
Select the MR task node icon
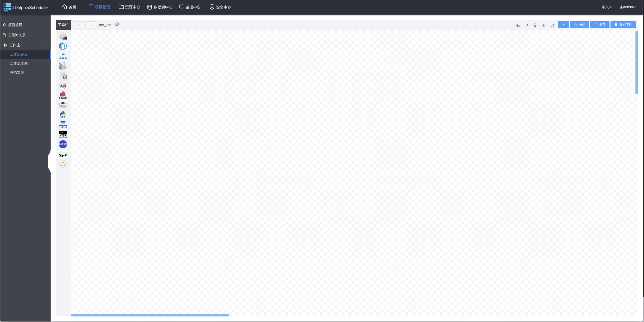63,105
